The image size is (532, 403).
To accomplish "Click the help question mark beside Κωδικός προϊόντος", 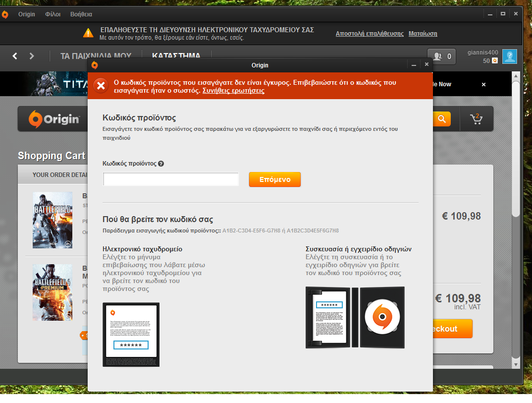I will (161, 164).
